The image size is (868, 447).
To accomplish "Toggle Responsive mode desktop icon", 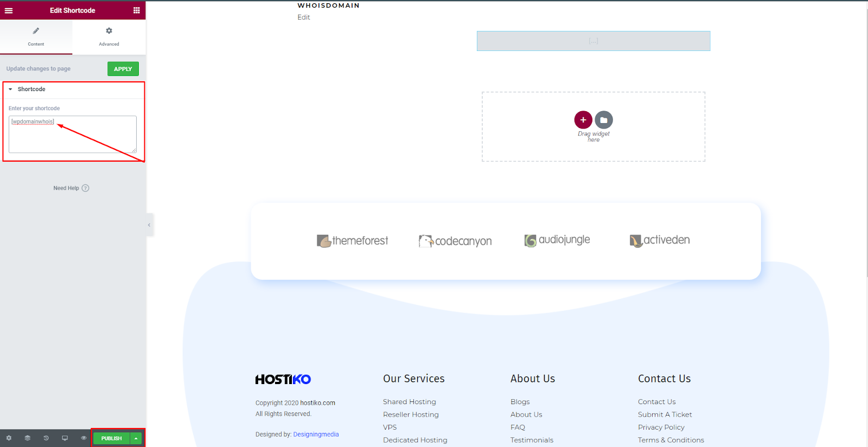I will point(65,438).
